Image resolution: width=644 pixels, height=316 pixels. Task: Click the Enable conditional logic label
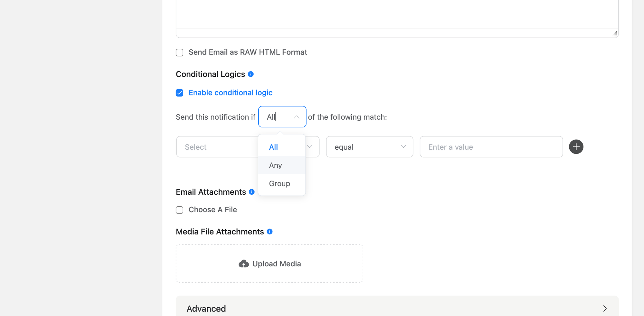click(x=231, y=93)
